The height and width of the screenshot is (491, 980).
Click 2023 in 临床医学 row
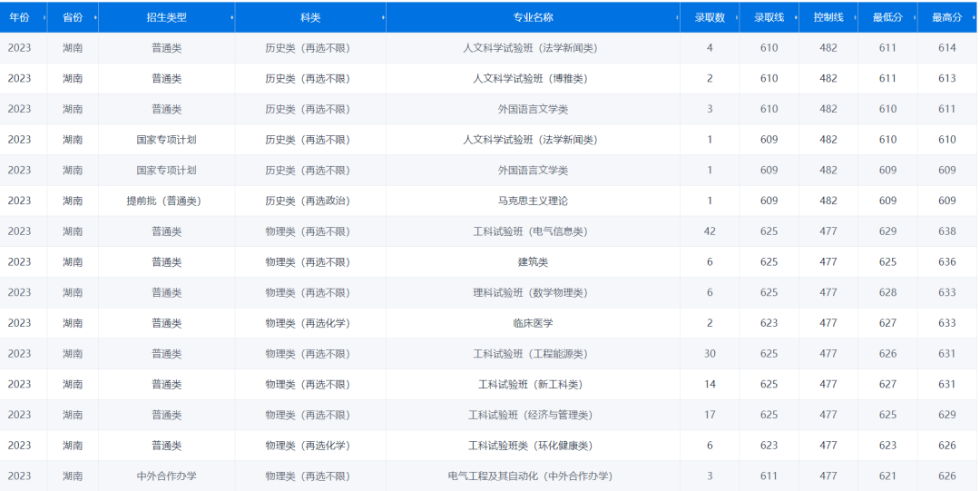[19, 323]
